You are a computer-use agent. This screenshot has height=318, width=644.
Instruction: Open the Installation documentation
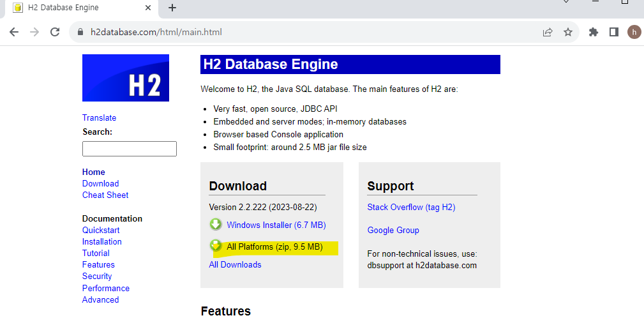point(102,241)
